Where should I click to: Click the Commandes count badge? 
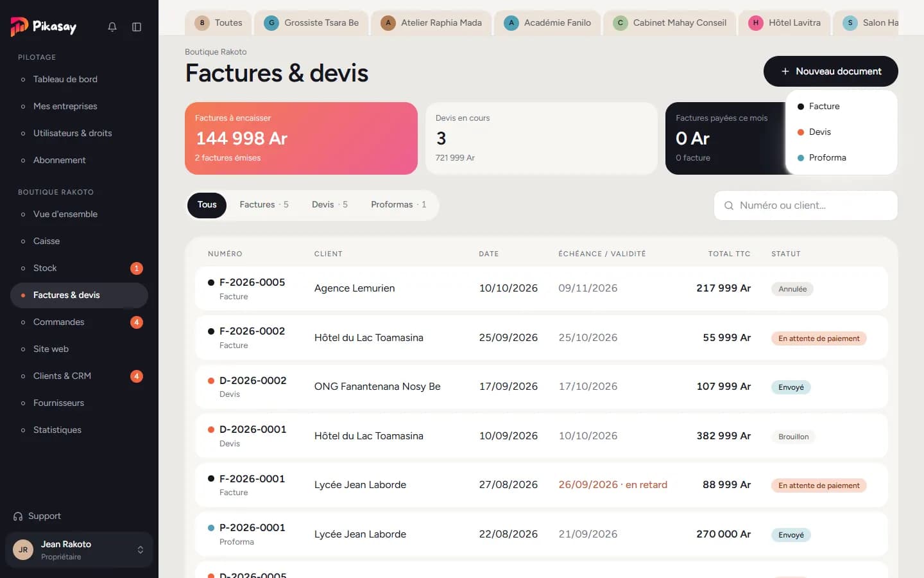pyautogui.click(x=136, y=322)
